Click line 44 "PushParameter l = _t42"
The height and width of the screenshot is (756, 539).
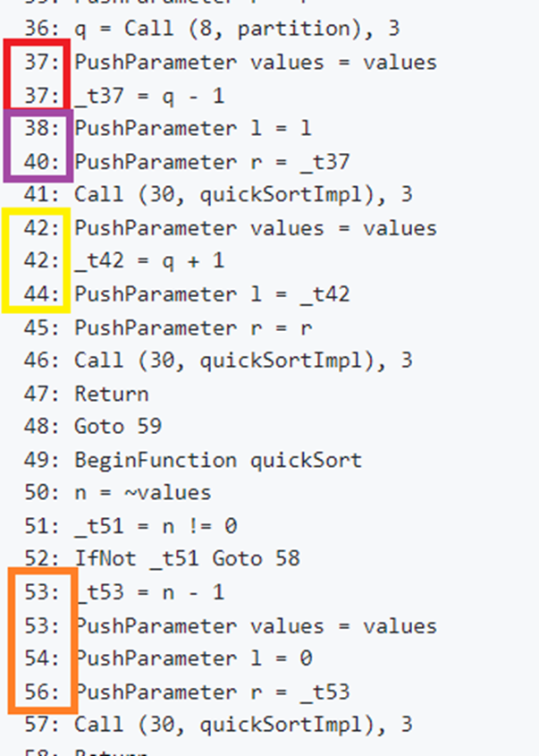tap(212, 294)
